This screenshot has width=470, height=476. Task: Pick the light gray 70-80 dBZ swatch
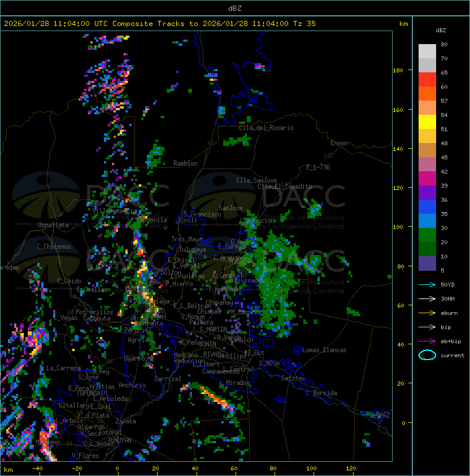pos(427,51)
